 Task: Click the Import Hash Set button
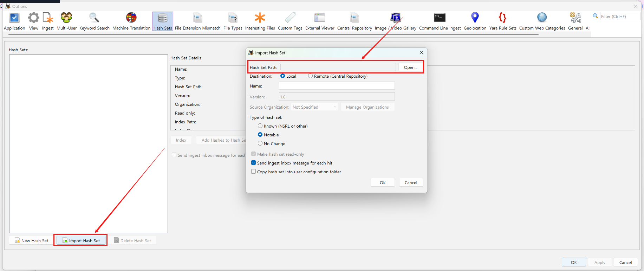click(81, 240)
